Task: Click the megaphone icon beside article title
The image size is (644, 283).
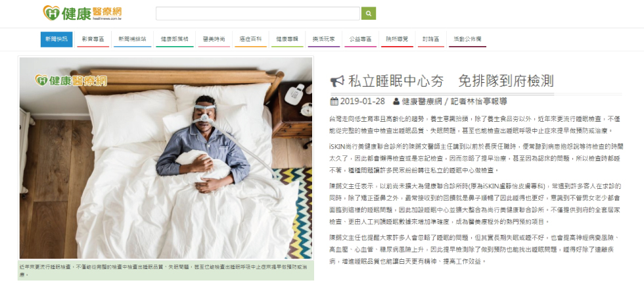Action: point(337,81)
